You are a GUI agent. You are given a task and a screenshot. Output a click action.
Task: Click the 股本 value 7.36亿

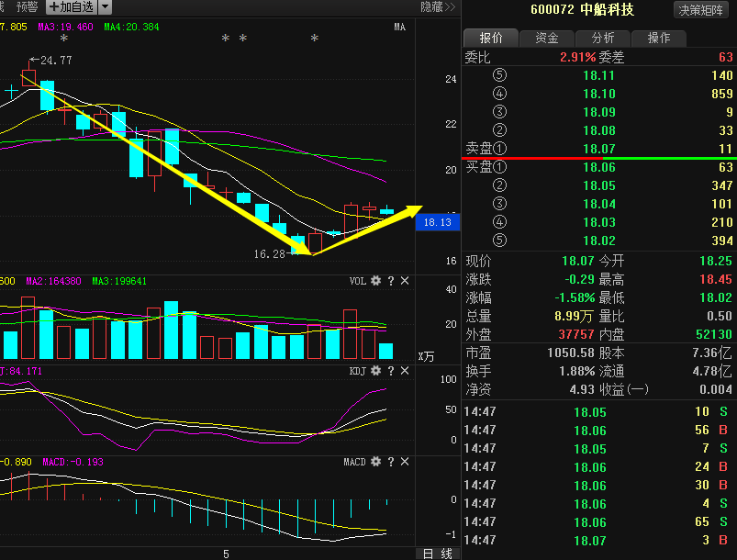(x=712, y=353)
